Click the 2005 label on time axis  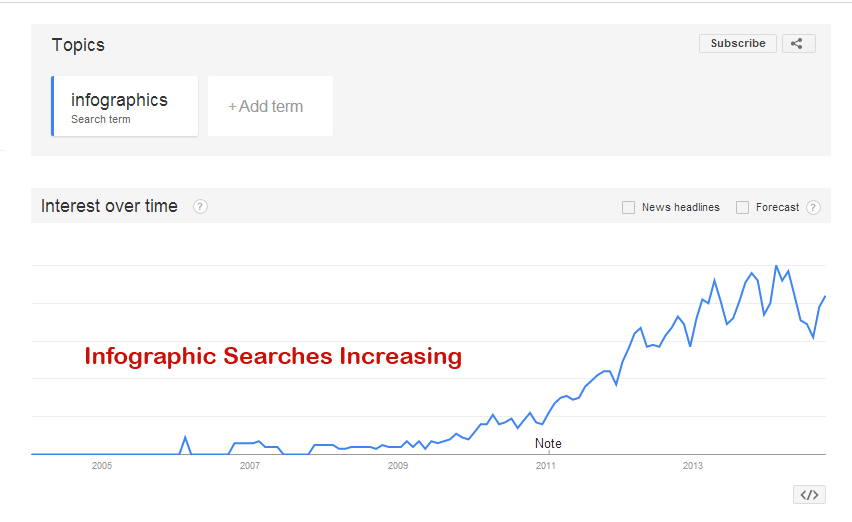point(101,466)
